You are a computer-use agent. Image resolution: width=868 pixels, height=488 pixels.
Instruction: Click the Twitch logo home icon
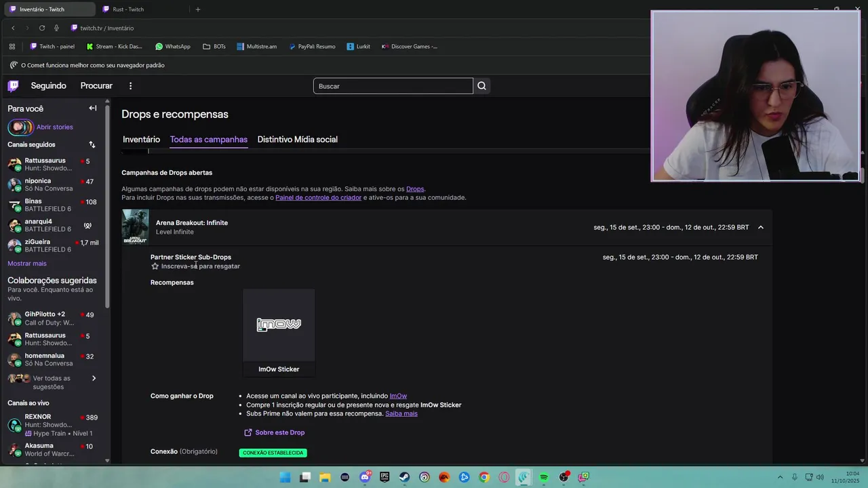(x=13, y=85)
